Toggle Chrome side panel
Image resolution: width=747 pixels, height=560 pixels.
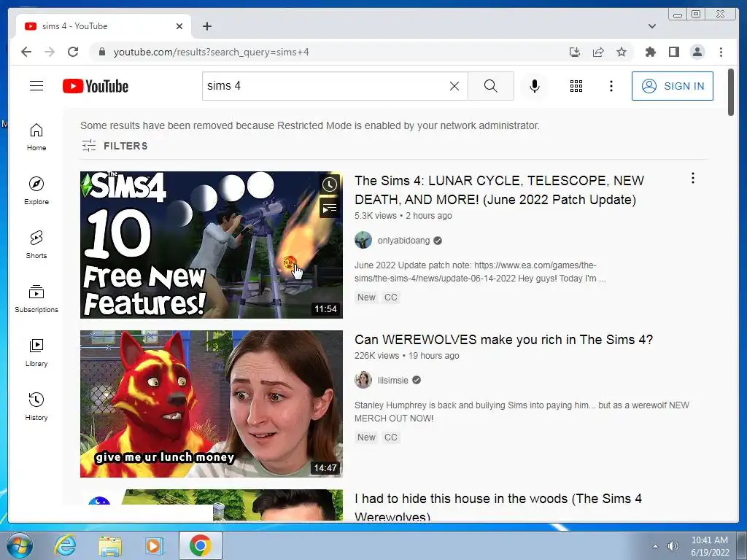pos(673,52)
